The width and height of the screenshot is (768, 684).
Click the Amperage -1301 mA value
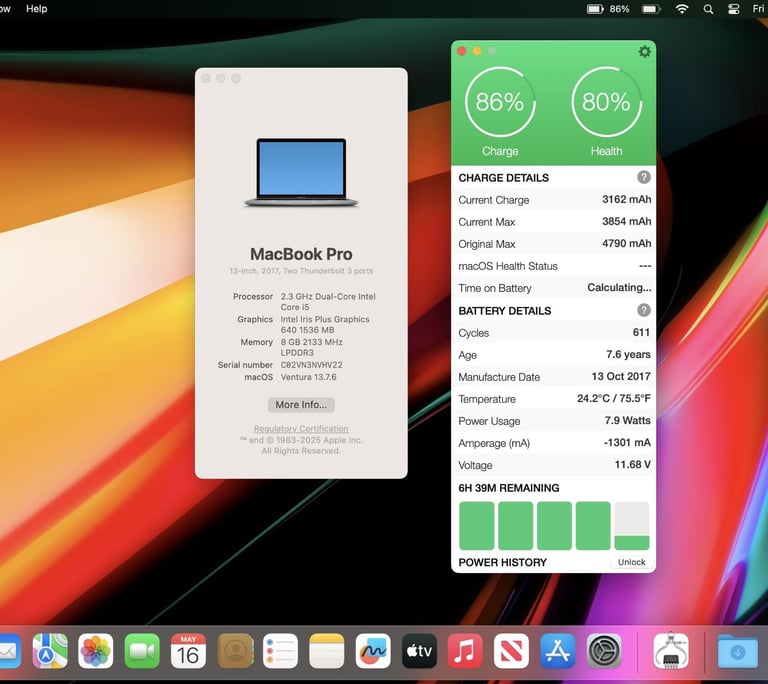(627, 442)
